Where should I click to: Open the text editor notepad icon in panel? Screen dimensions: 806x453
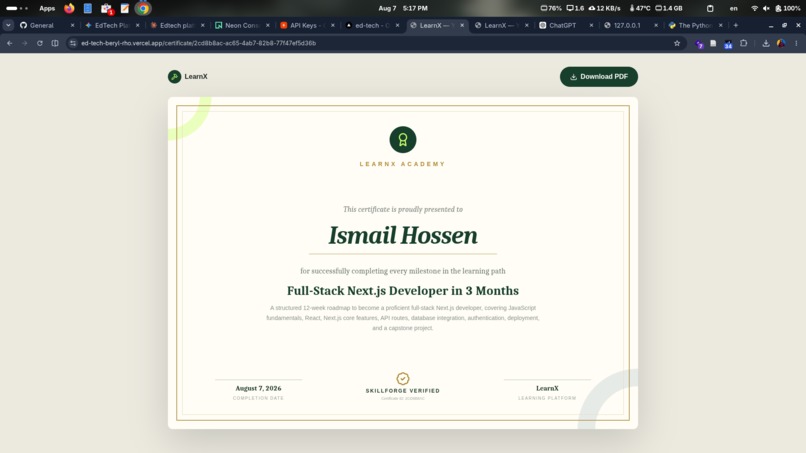pos(125,8)
